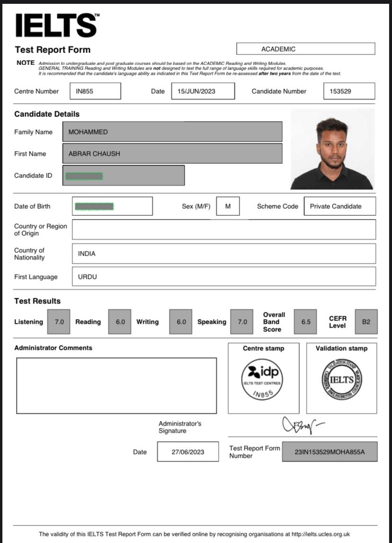Click the empty Country or Region of Origin field
392x543 pixels.
click(x=223, y=230)
